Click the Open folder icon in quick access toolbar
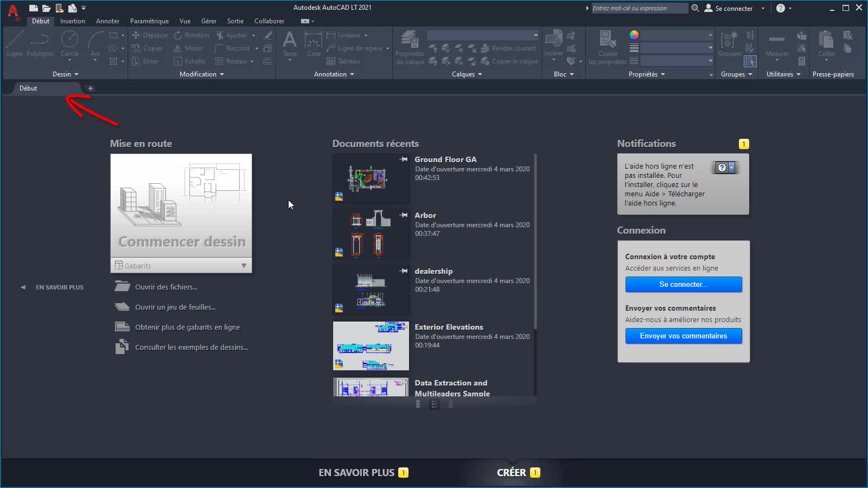The width and height of the screenshot is (868, 488). click(46, 8)
